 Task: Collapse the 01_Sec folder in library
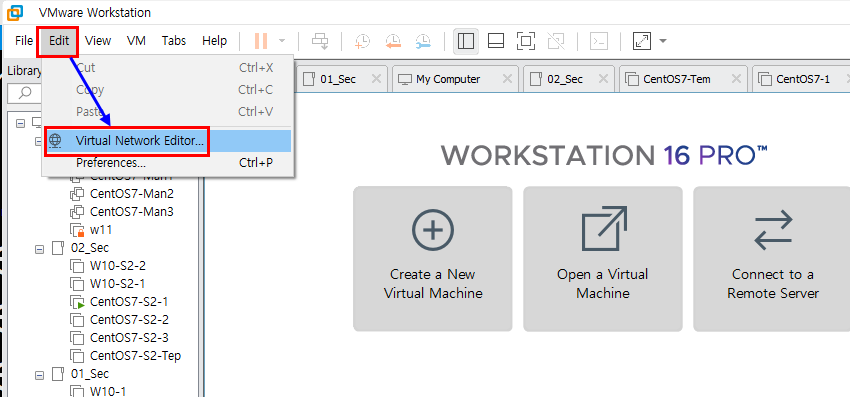[x=39, y=375]
